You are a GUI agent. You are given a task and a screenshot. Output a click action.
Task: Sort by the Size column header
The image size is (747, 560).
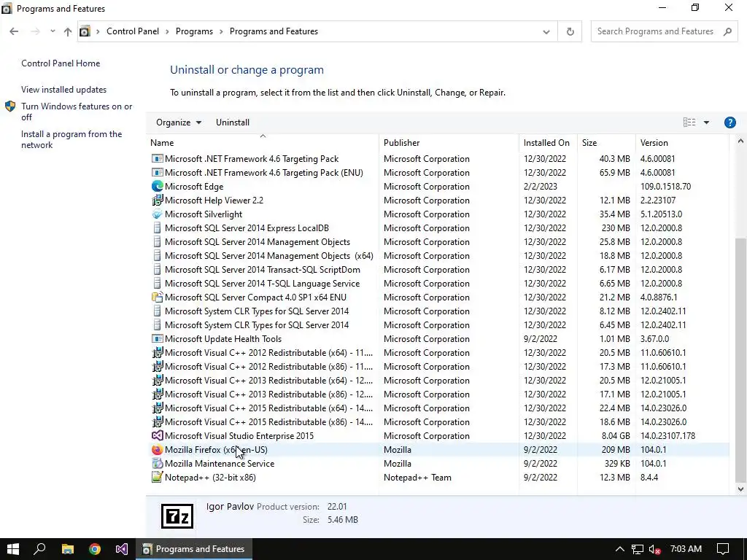point(589,143)
